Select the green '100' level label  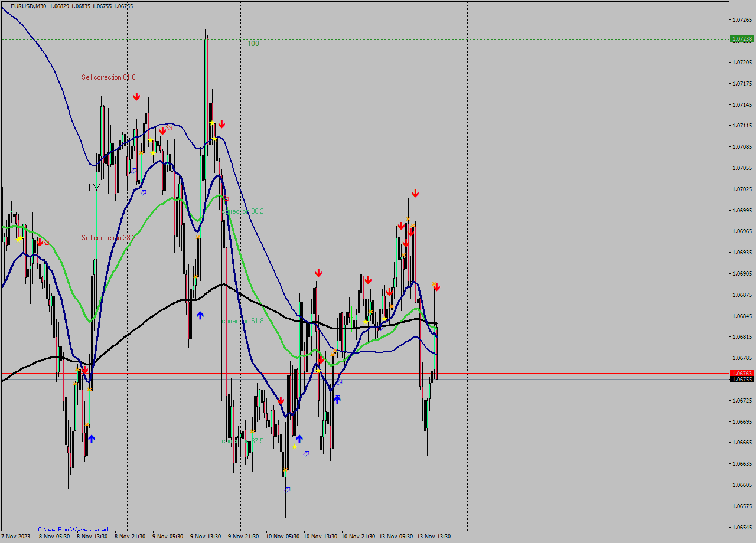pyautogui.click(x=253, y=44)
